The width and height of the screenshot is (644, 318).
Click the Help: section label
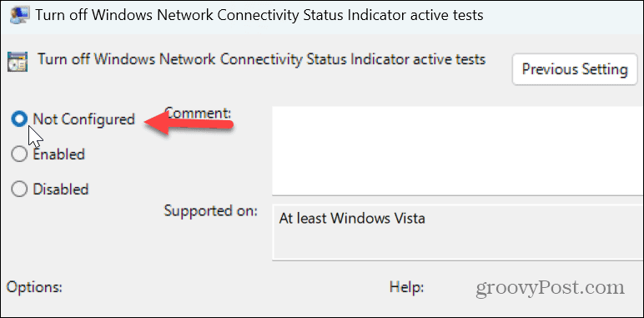(x=406, y=286)
